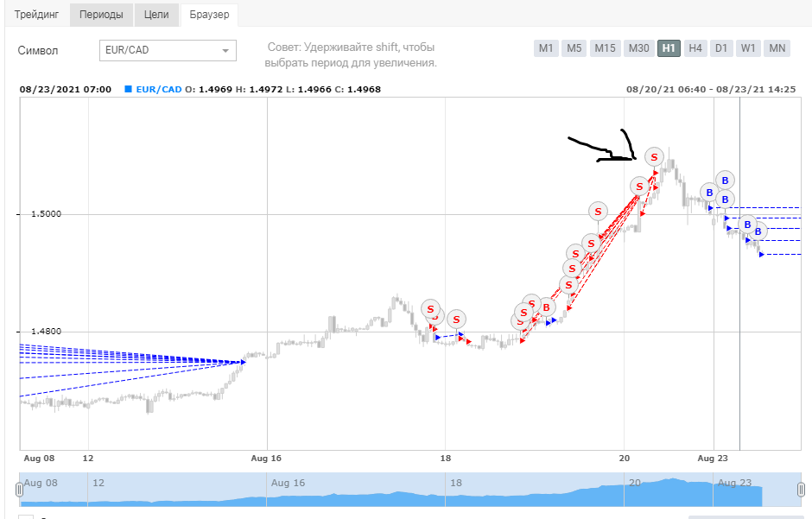
Task: Click the 08/23/2021 07:00 timestamp text
Action: click(66, 89)
